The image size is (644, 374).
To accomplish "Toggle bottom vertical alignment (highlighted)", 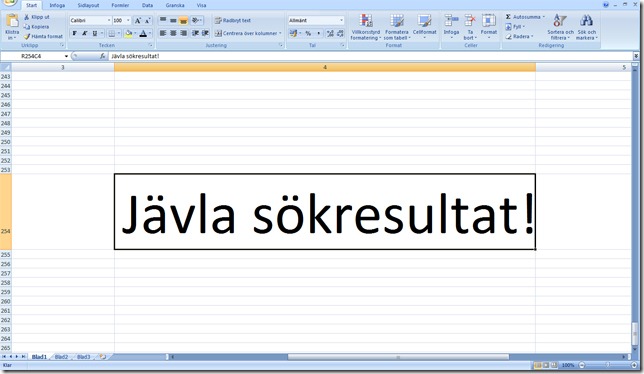I will (184, 20).
